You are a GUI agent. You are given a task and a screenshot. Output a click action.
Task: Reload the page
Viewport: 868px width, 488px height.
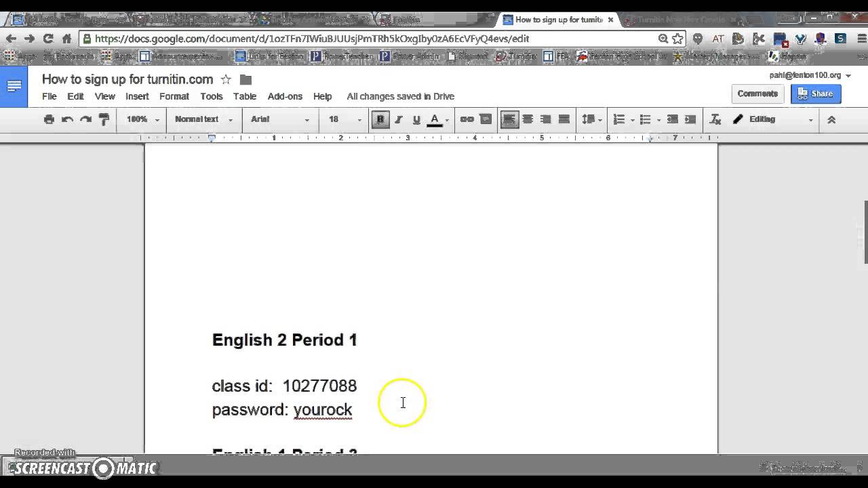tap(48, 39)
